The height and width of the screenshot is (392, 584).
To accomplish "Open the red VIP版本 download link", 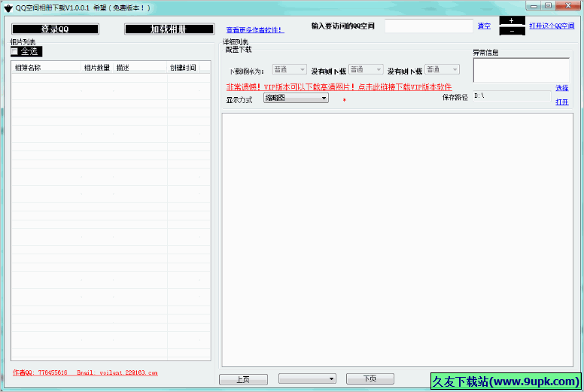I will 339,87.
